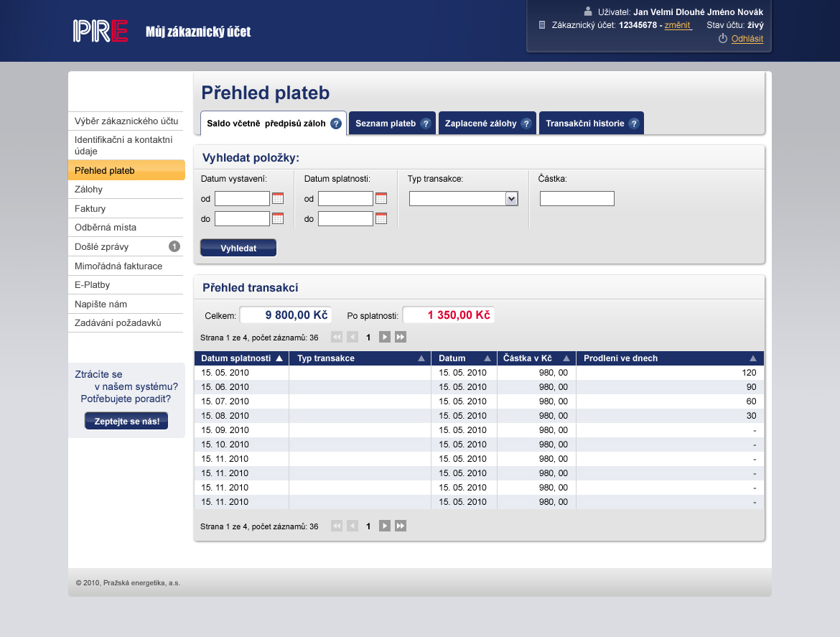Sort by Datum splatnosti column arrow
This screenshot has height=637, width=840.
point(279,358)
